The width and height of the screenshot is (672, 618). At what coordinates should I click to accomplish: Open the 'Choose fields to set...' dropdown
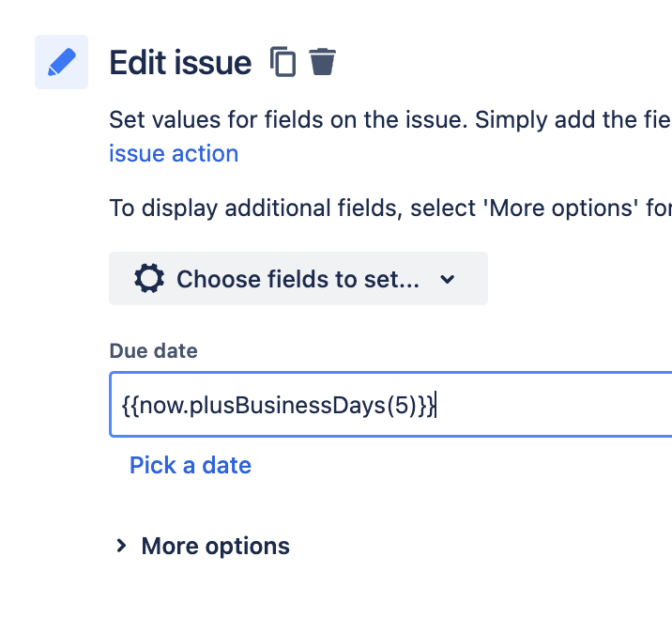pos(298,279)
